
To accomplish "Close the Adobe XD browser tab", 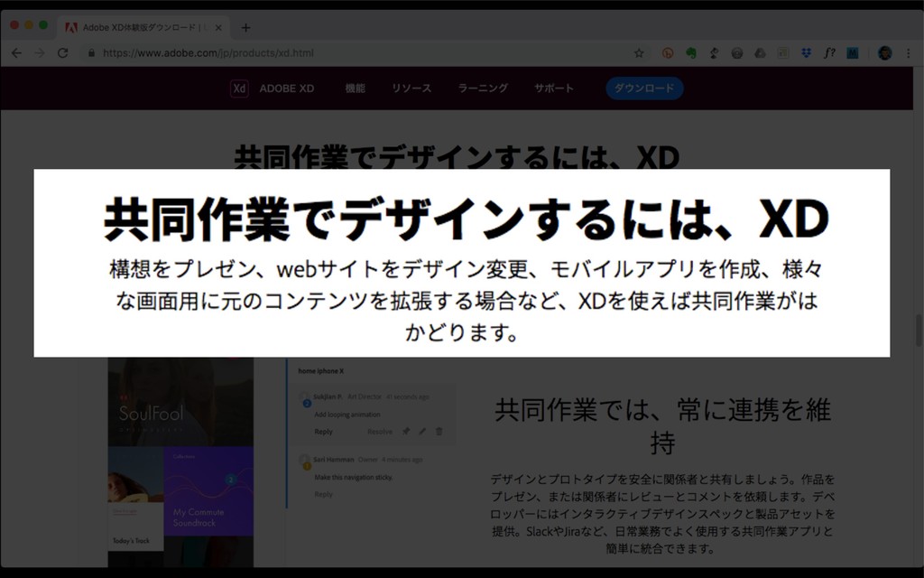I will [x=218, y=28].
